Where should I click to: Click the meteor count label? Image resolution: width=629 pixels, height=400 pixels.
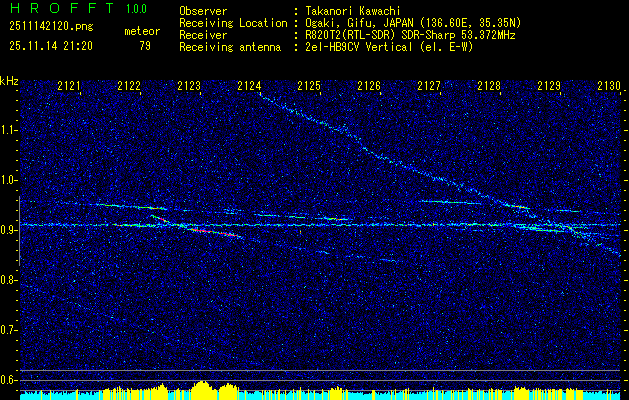pyautogui.click(x=142, y=31)
